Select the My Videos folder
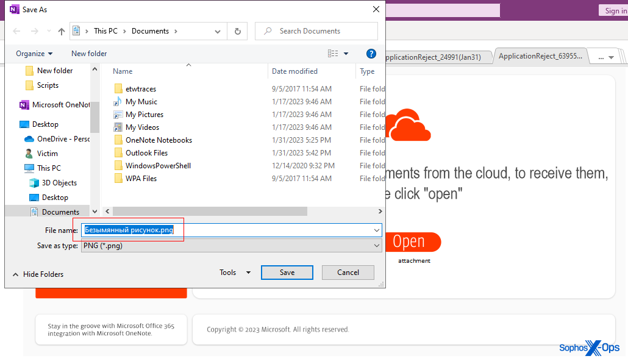This screenshot has width=628, height=364. (142, 127)
